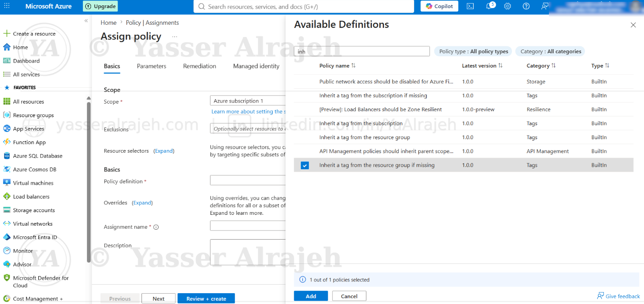Close the Available Definitions panel

point(633,25)
